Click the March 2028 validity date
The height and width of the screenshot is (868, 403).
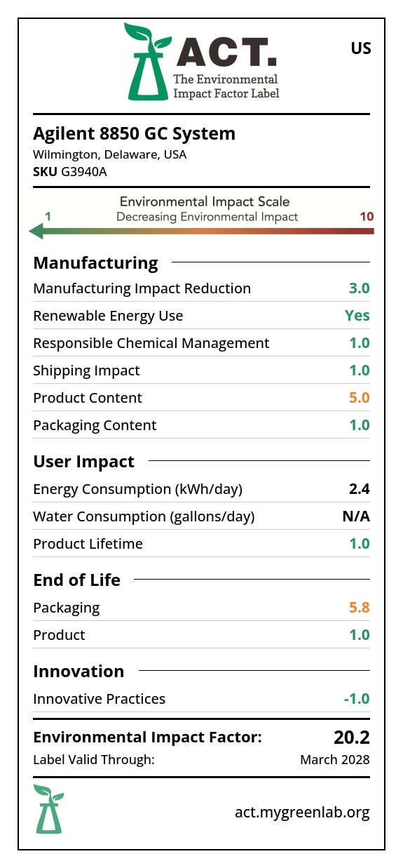pyautogui.click(x=335, y=760)
